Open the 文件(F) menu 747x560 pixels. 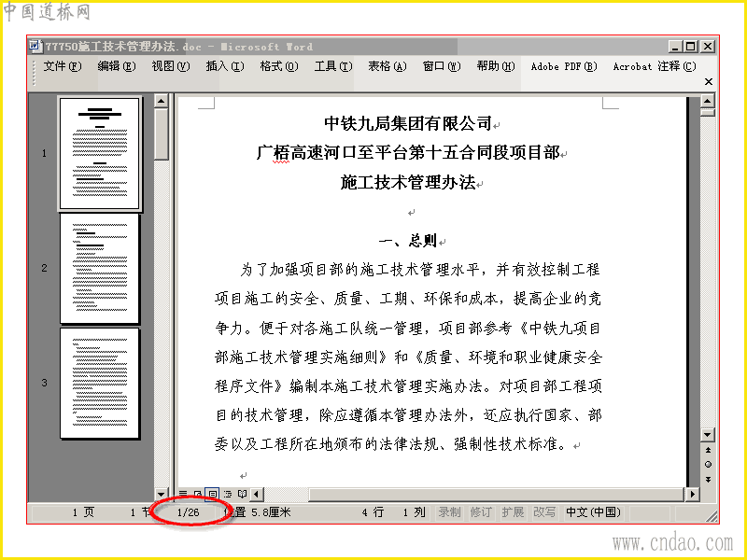tap(63, 66)
